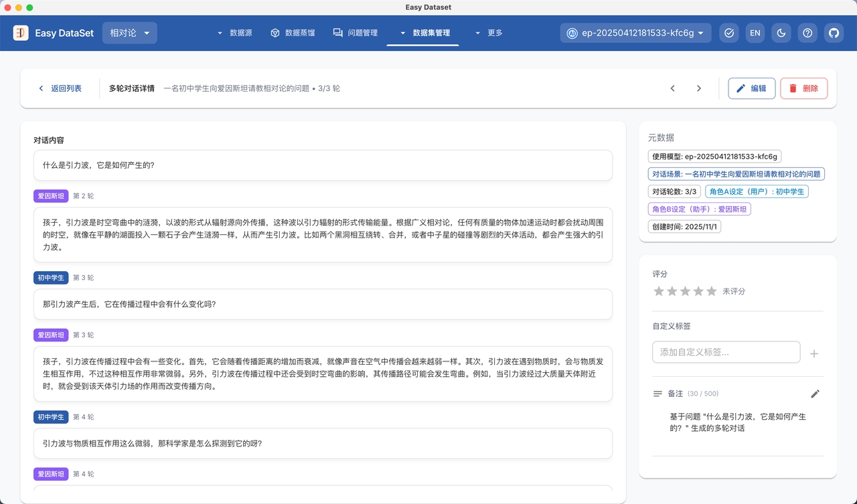Go to the next conversation arrow

point(699,88)
